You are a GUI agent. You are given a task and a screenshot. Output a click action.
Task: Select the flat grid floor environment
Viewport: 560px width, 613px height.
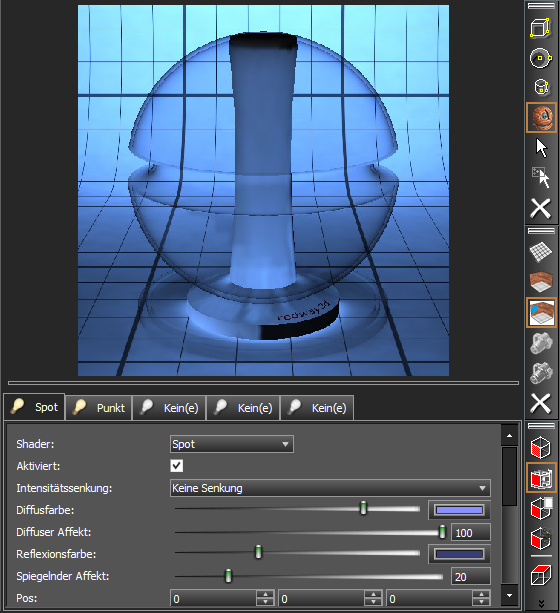tap(541, 252)
